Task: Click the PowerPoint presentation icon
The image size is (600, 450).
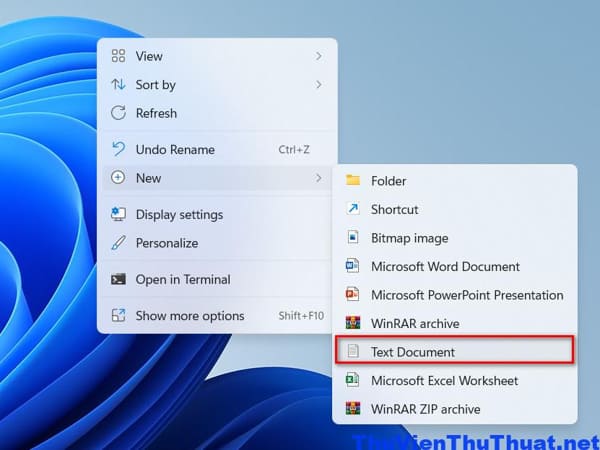Action: click(x=352, y=295)
